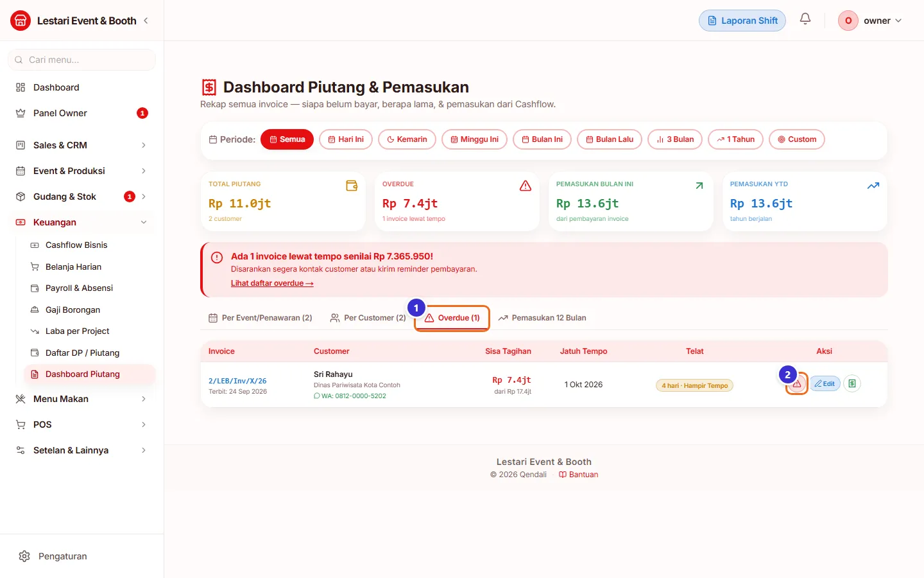
Task: Select the Semua period filter
Action: 287,139
